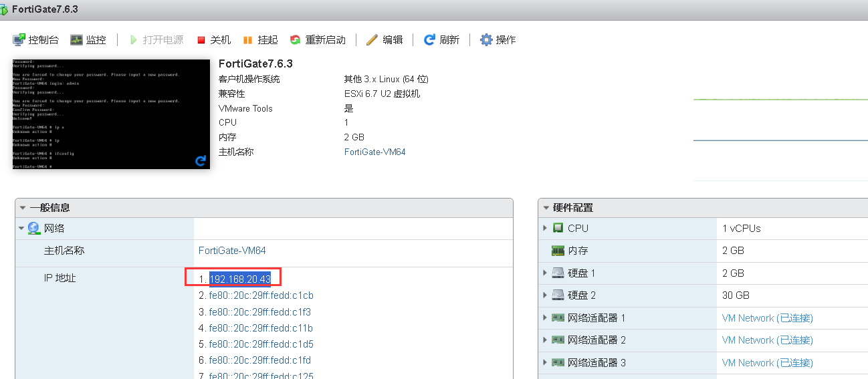Collapse the 网络 network section
This screenshot has width=868, height=379.
pos(22,229)
